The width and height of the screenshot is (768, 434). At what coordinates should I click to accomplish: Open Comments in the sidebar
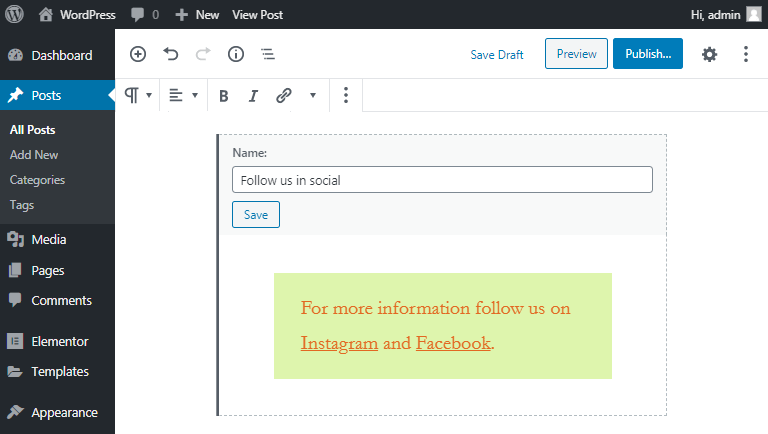pos(57,300)
